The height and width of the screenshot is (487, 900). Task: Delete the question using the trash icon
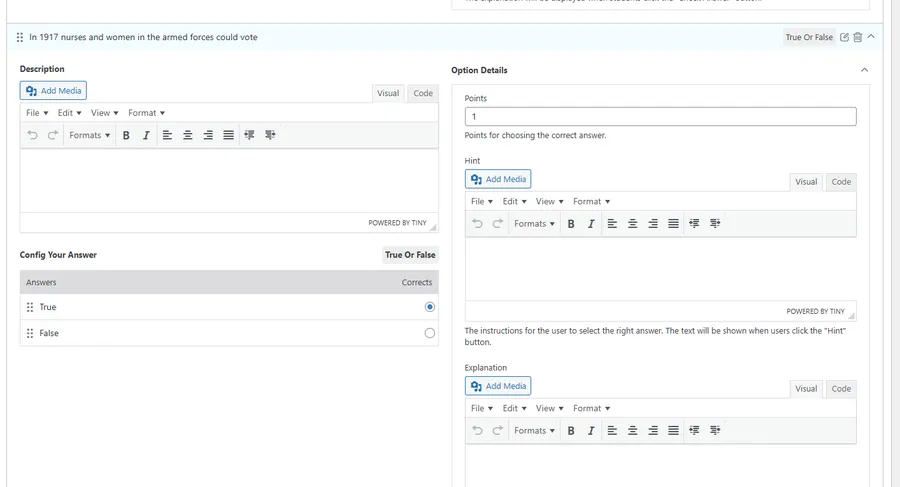pyautogui.click(x=857, y=37)
